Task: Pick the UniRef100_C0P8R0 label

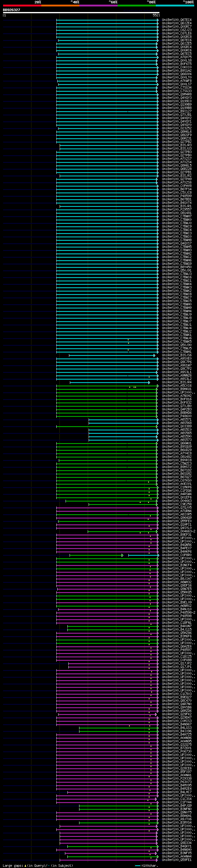Action: [177, 555]
